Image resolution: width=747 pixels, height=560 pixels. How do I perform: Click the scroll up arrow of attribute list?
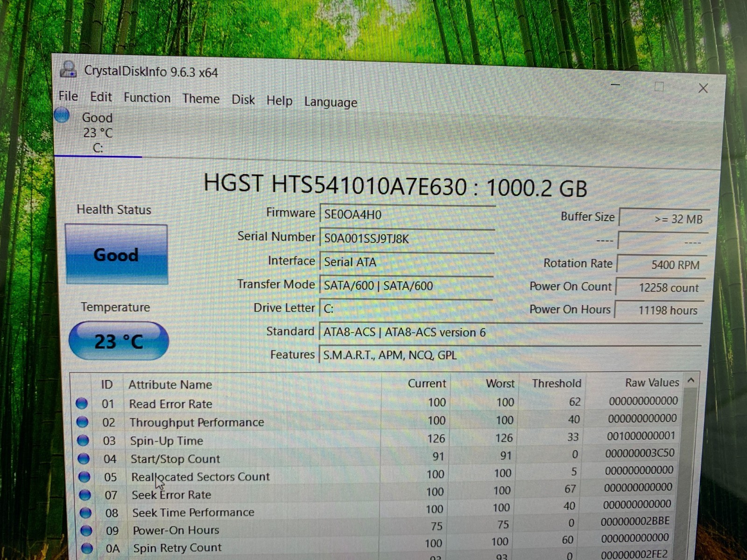coord(691,381)
